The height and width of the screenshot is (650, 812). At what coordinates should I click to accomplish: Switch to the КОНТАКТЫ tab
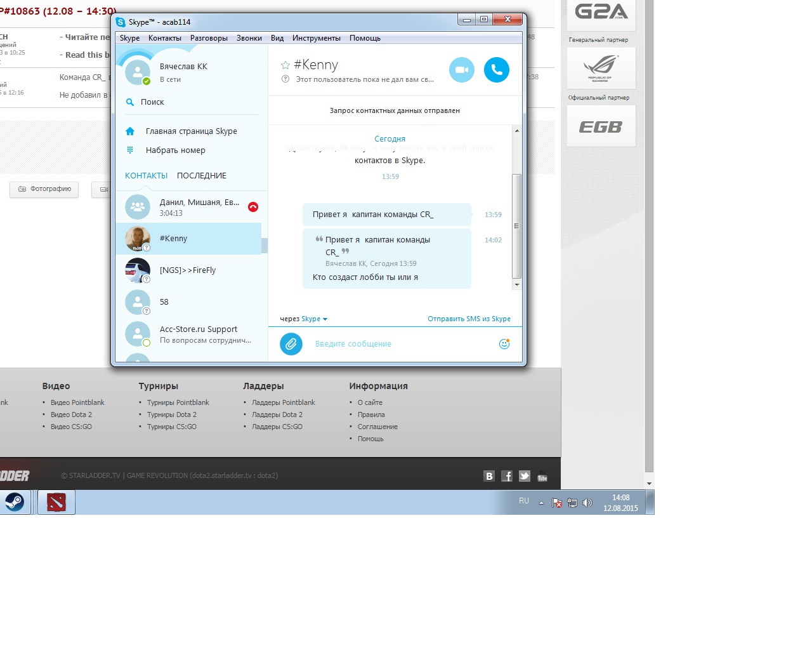coord(147,176)
